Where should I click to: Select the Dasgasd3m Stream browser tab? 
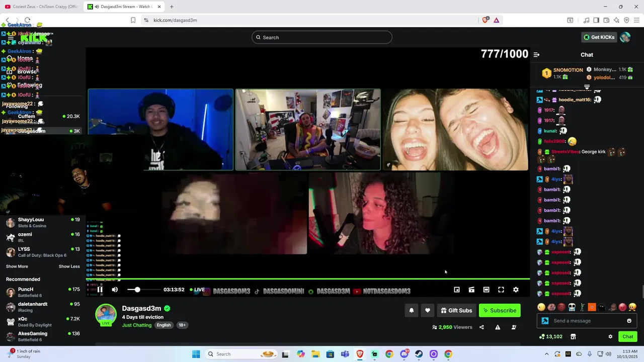click(x=124, y=7)
